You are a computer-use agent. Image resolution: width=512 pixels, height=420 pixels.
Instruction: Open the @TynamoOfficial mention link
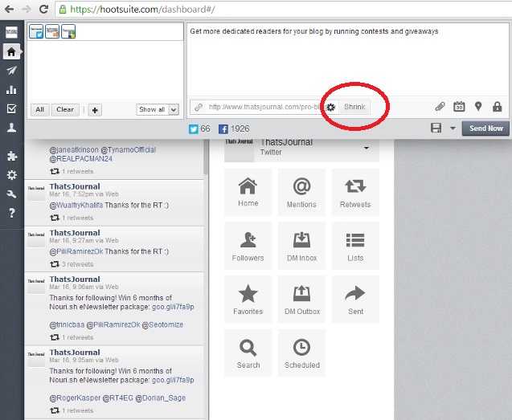(x=129, y=150)
